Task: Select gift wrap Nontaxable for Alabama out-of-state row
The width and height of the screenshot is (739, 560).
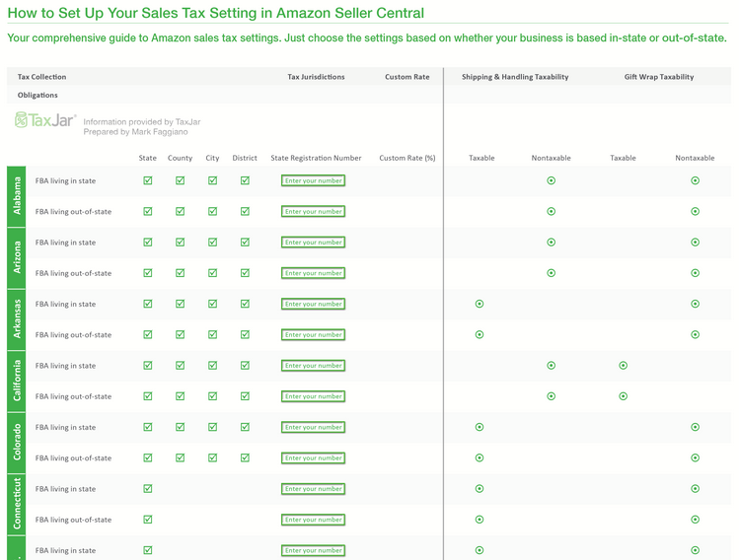Action: tap(696, 211)
